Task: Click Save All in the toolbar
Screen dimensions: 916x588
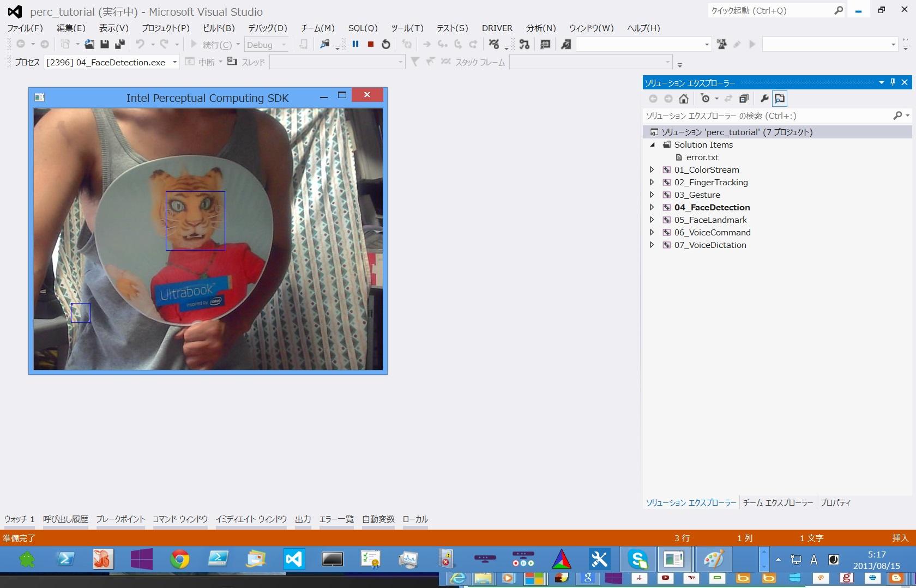Action: click(x=120, y=45)
